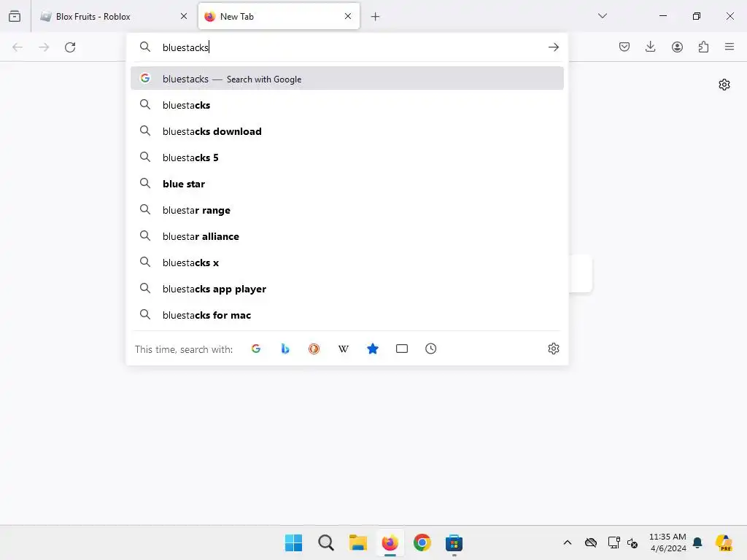Image resolution: width=747 pixels, height=560 pixels.
Task: Open File Explorer from the taskbar
Action: [x=357, y=542]
